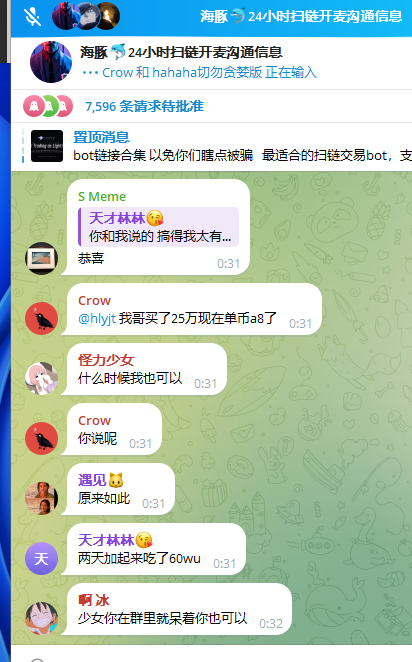Open voice chat participant avatars
The image size is (412, 662).
pos(86,16)
